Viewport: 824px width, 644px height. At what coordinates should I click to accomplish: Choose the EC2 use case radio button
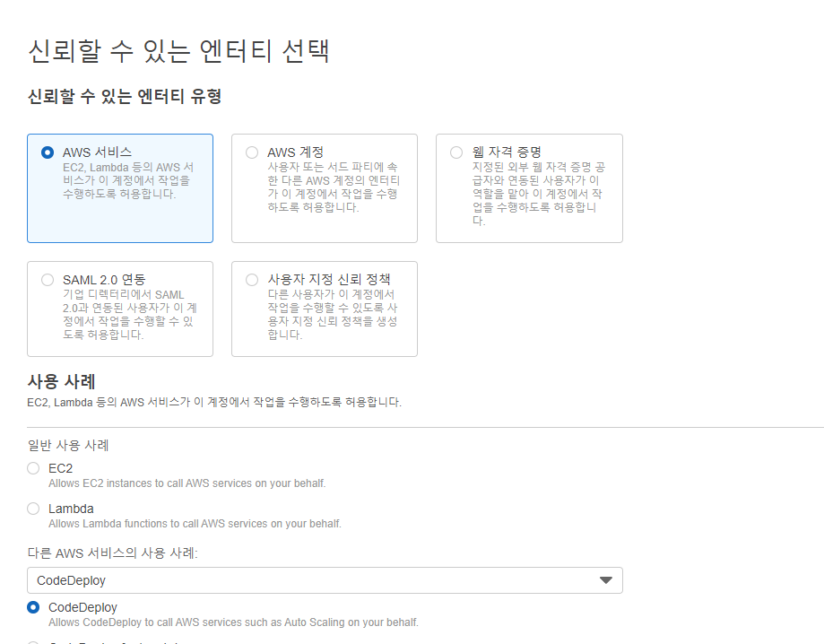click(33, 468)
